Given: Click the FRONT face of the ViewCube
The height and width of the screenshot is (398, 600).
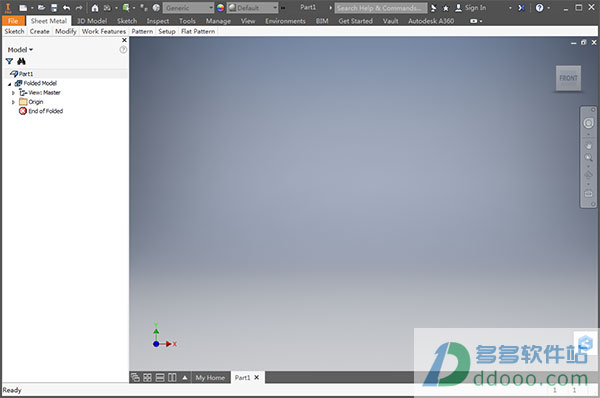Looking at the screenshot, I should pos(568,78).
